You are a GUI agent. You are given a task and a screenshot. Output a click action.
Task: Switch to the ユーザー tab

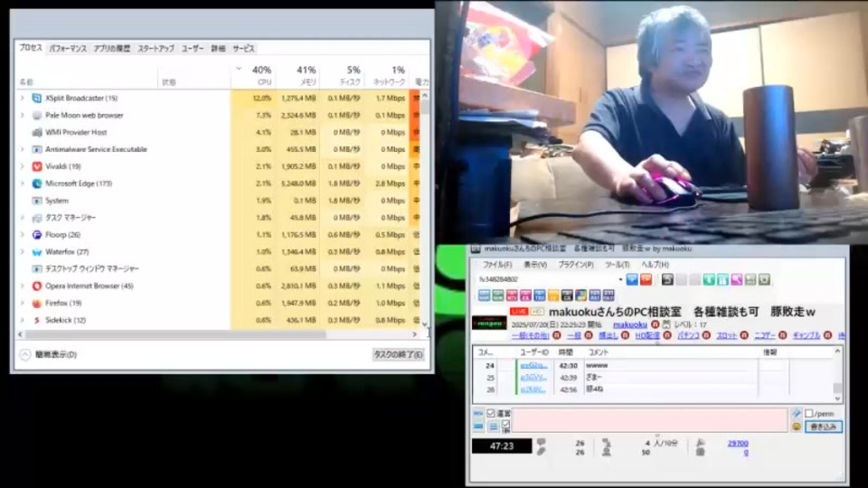[x=193, y=49]
